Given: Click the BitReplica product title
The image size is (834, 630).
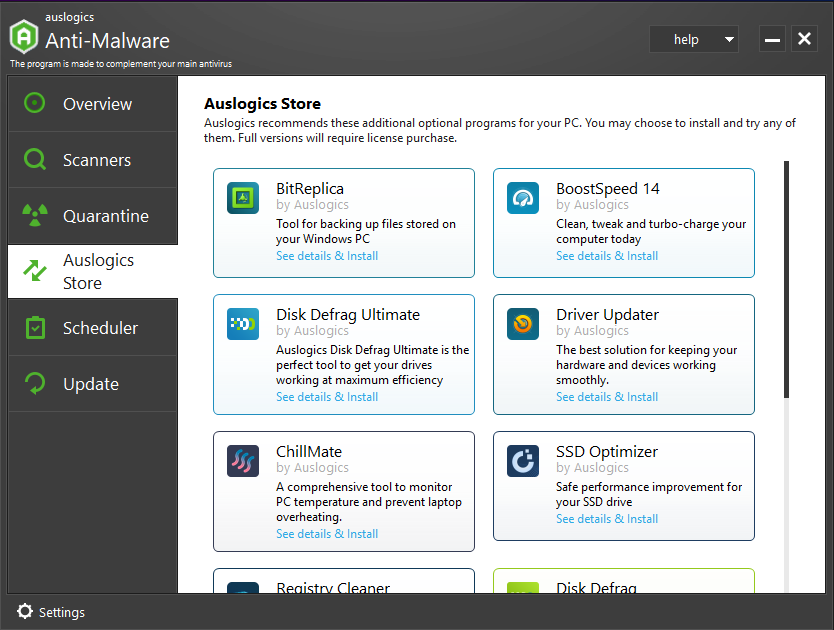Looking at the screenshot, I should tap(310, 188).
